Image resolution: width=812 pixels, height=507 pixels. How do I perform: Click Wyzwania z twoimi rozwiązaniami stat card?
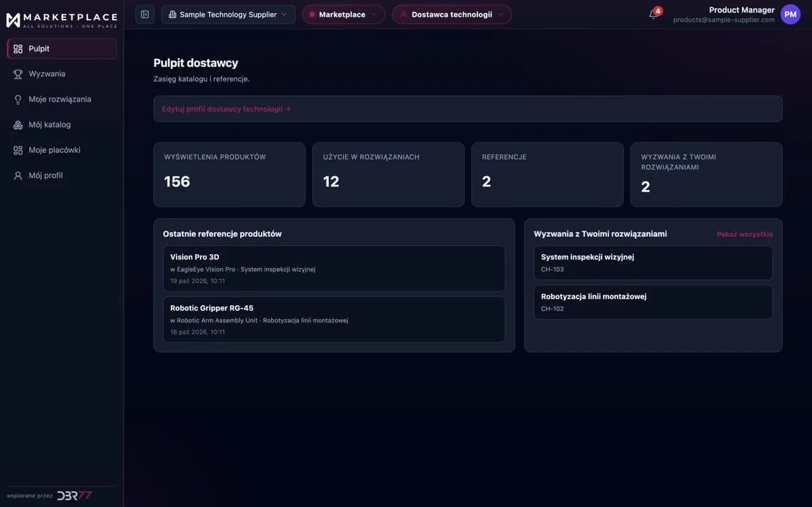pos(706,175)
